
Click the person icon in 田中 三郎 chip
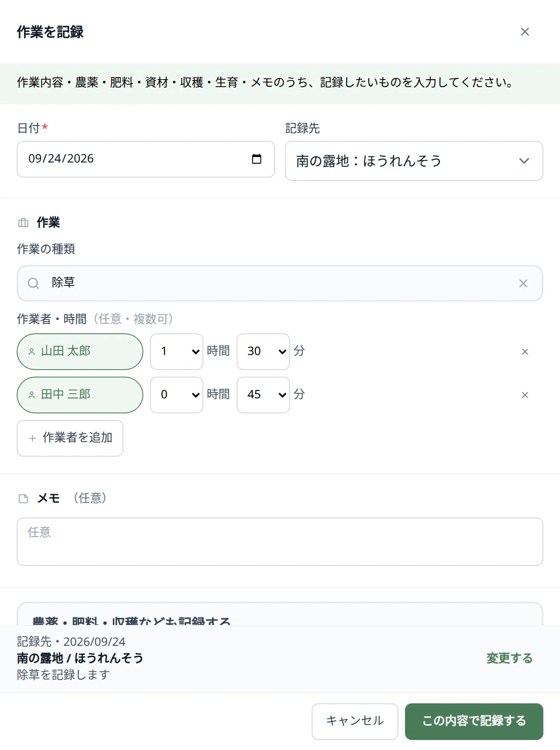pyautogui.click(x=32, y=395)
